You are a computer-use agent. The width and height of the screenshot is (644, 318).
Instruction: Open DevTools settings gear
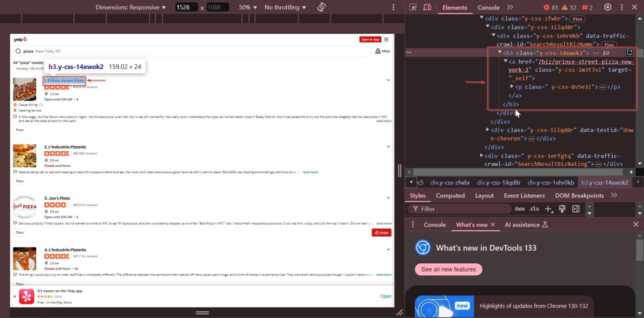[608, 8]
